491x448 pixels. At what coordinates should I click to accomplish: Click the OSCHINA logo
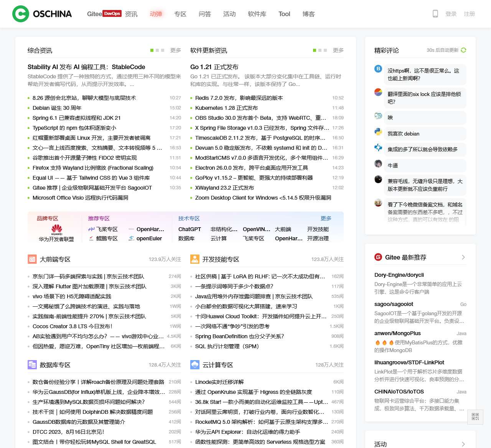point(42,14)
